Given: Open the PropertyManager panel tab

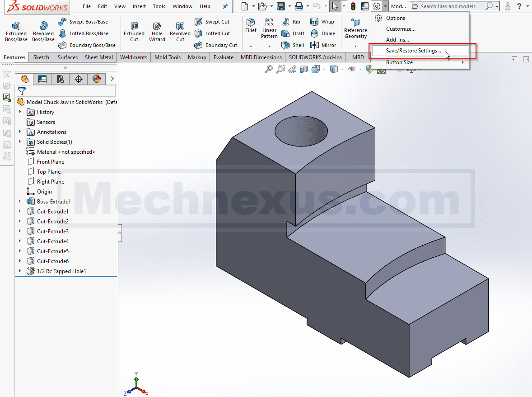Looking at the screenshot, I should 42,79.
